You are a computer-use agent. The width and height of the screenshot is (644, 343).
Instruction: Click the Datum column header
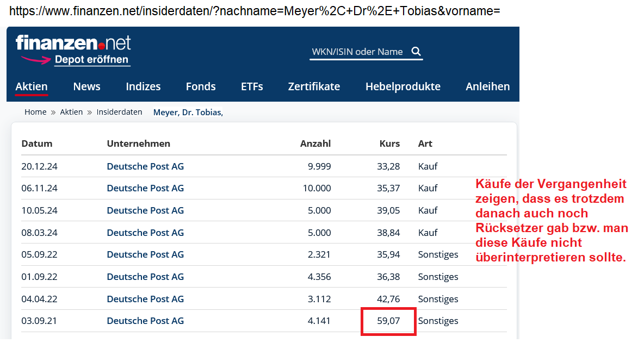[36, 144]
